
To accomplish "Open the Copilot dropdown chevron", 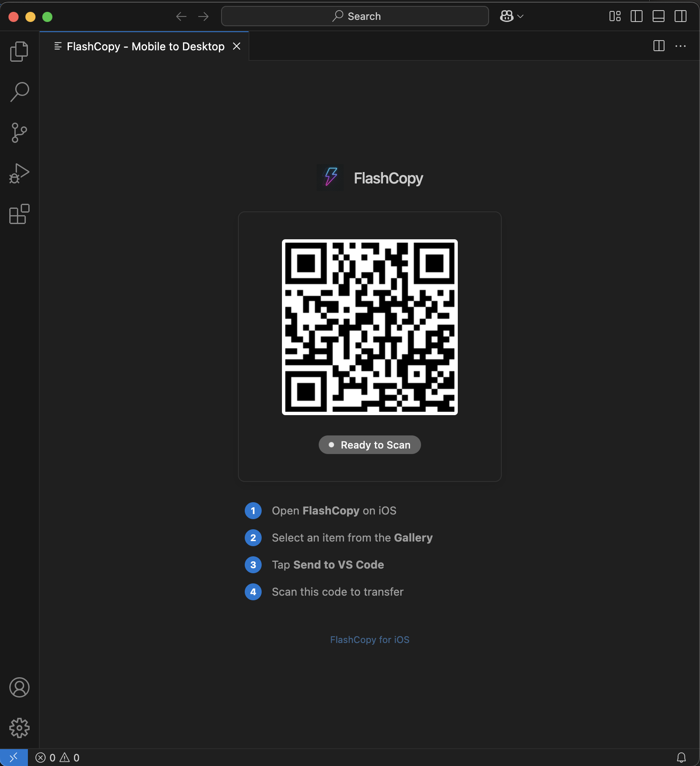I will point(520,16).
